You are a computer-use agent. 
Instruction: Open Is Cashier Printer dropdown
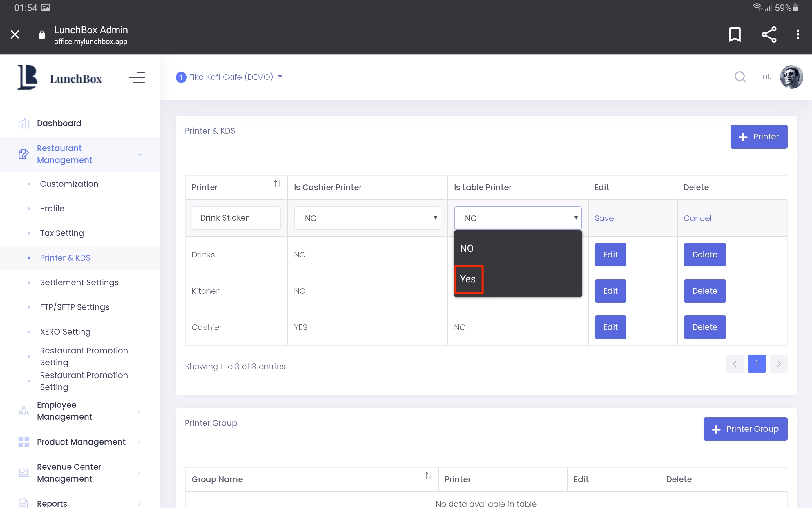(367, 218)
